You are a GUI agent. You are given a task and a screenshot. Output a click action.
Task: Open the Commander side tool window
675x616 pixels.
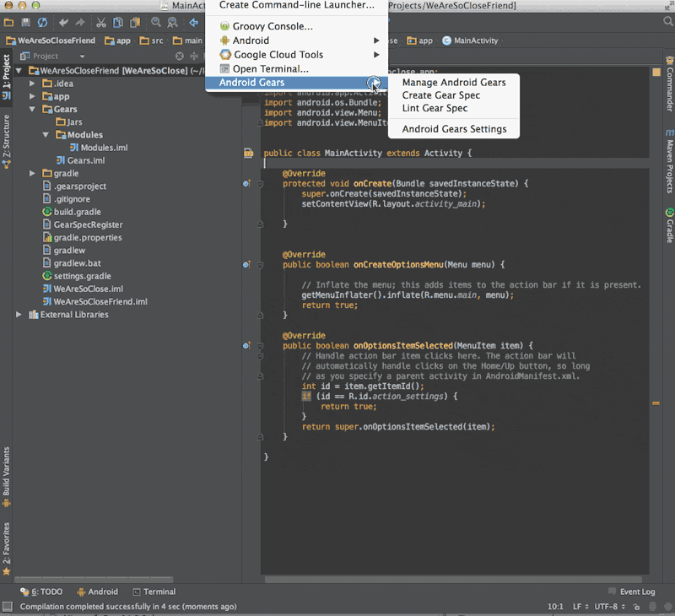coord(669,84)
